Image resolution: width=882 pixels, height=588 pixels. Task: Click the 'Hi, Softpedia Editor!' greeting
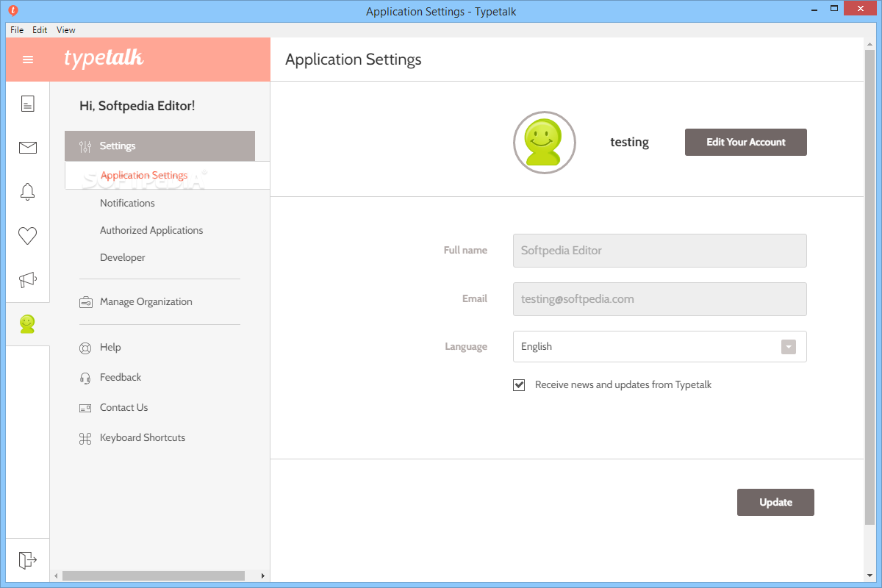[x=137, y=106]
